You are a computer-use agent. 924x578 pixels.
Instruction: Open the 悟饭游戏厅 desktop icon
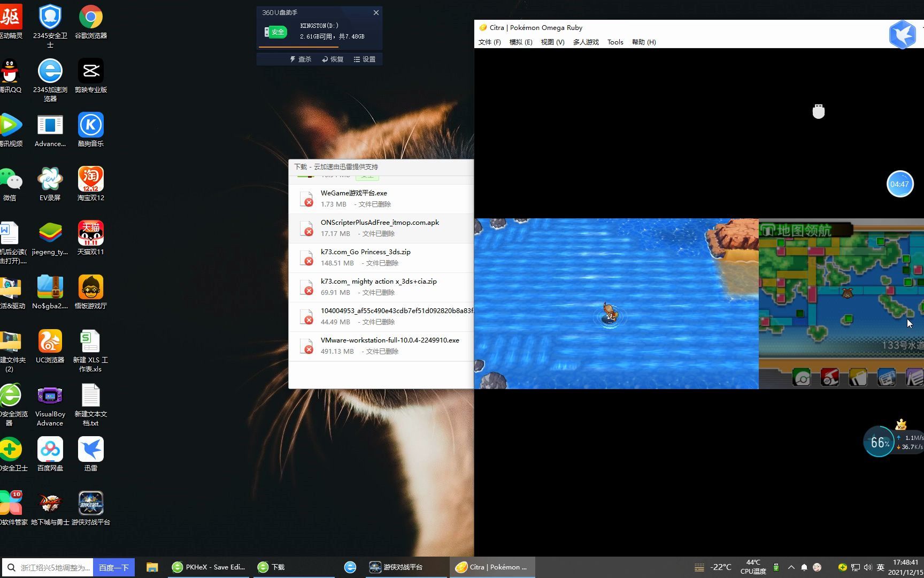coord(91,292)
